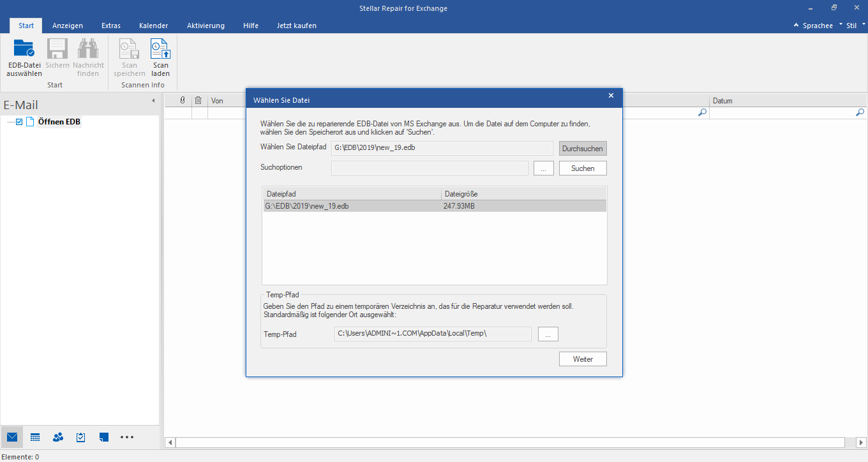The image size is (868, 462).
Task: Open the calendar view icon in bottom bar
Action: click(35, 437)
